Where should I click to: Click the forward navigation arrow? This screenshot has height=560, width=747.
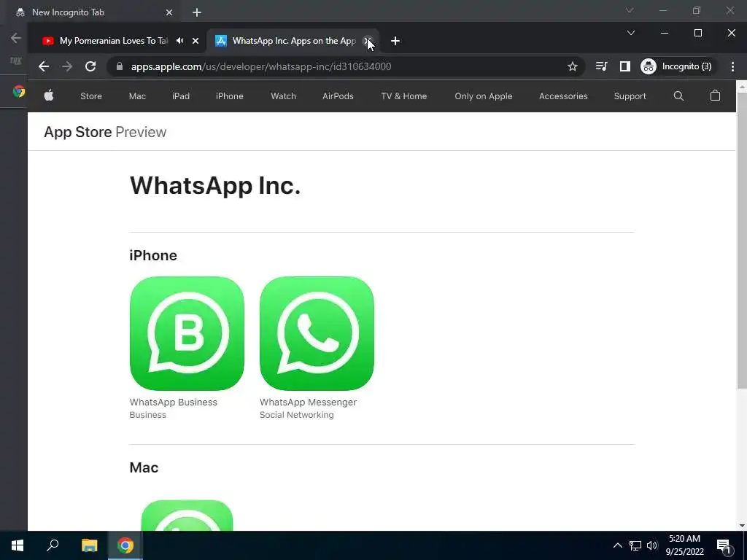67,66
